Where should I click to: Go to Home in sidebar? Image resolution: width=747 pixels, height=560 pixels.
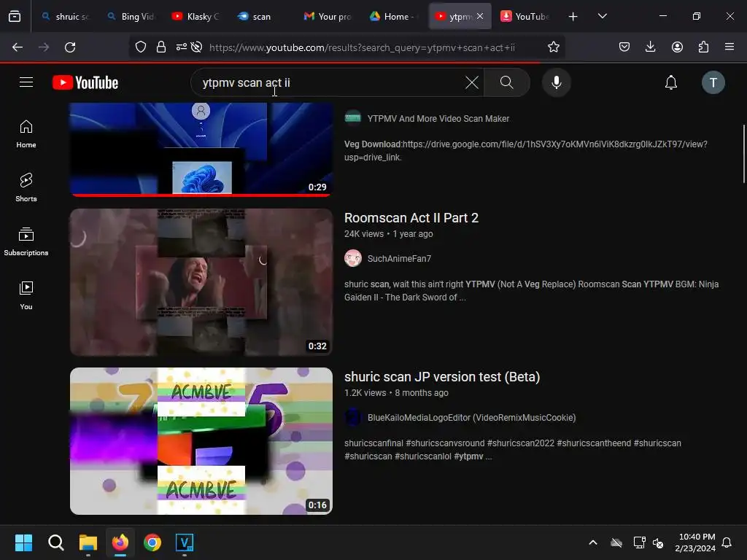point(26,134)
